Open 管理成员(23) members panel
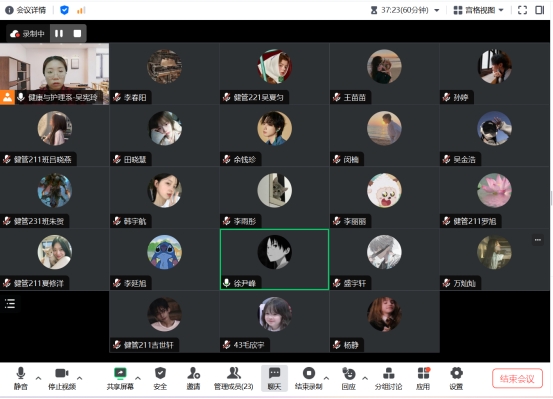 233,378
